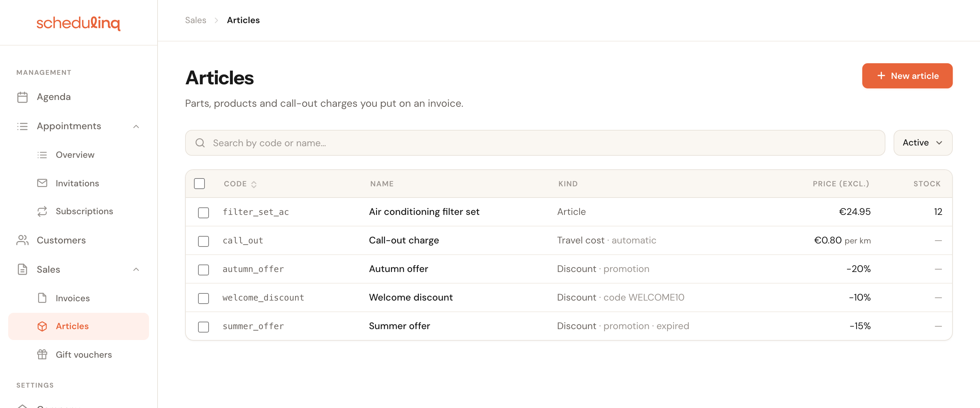Click the Invoices file icon

(x=42, y=298)
